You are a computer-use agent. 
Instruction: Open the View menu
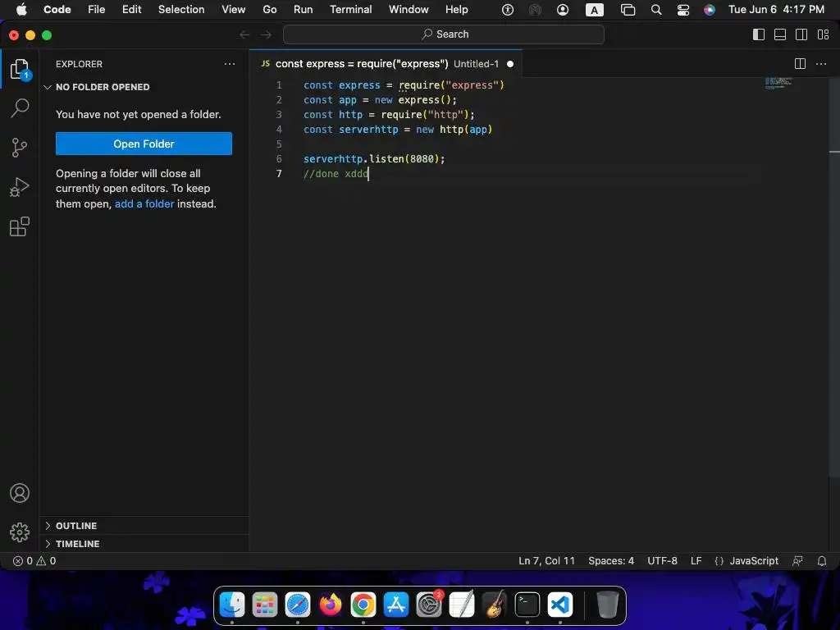pyautogui.click(x=234, y=10)
